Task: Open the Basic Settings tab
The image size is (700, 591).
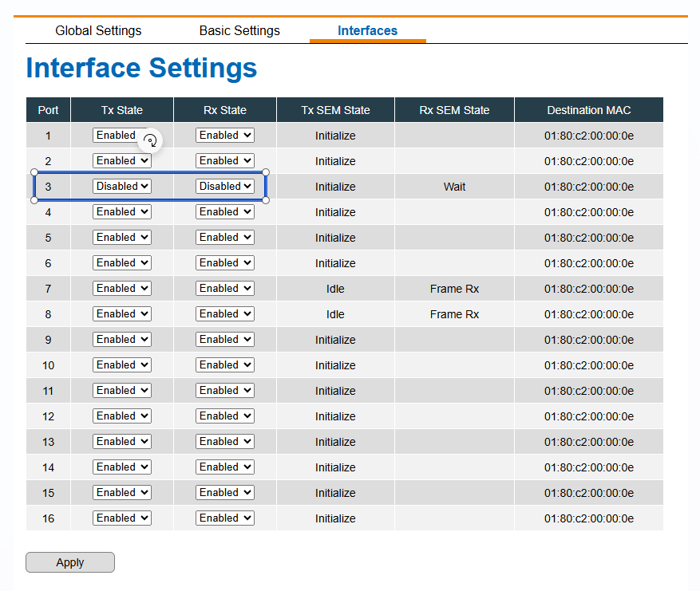Action: [x=239, y=31]
